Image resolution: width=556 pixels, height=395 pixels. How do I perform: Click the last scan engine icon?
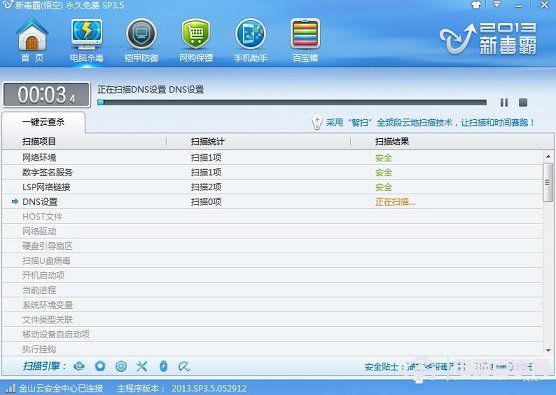coord(184,366)
